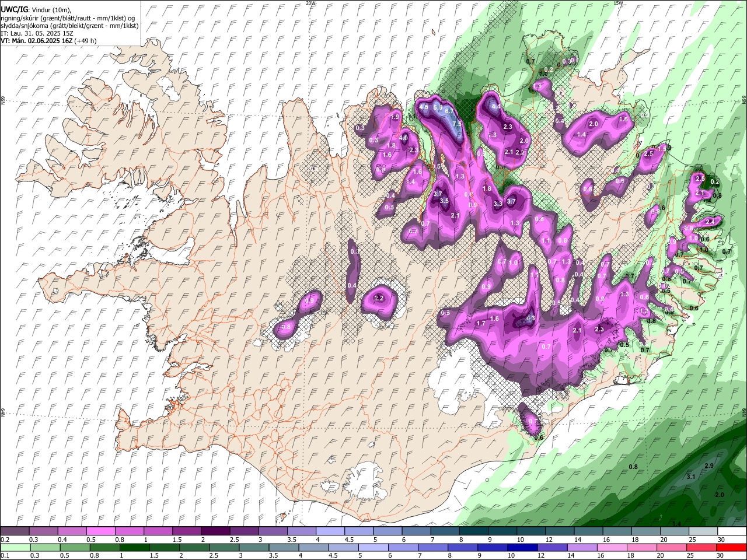Pick the bright pink 0.5 swatch, top legend row

coord(100,531)
